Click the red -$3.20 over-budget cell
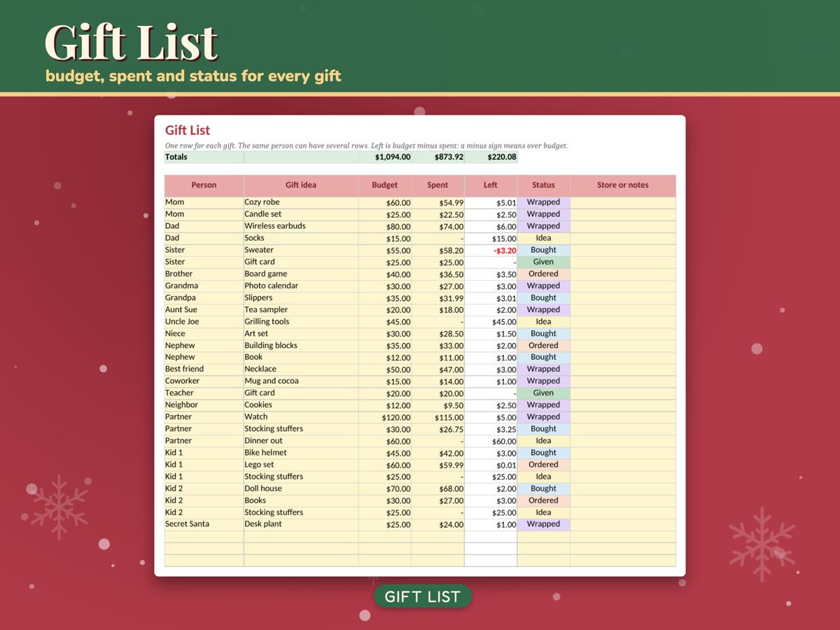 tap(491, 250)
